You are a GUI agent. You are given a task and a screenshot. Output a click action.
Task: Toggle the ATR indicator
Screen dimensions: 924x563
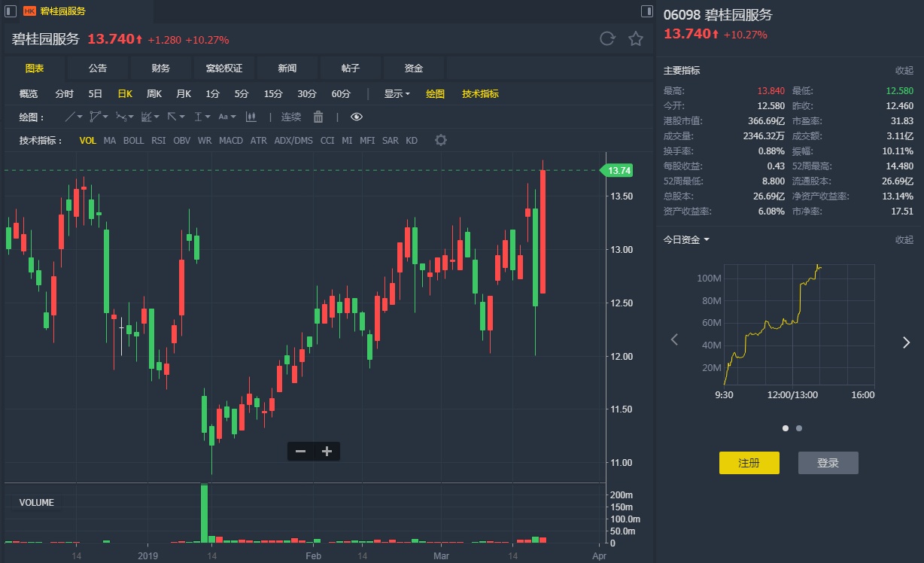coord(259,141)
